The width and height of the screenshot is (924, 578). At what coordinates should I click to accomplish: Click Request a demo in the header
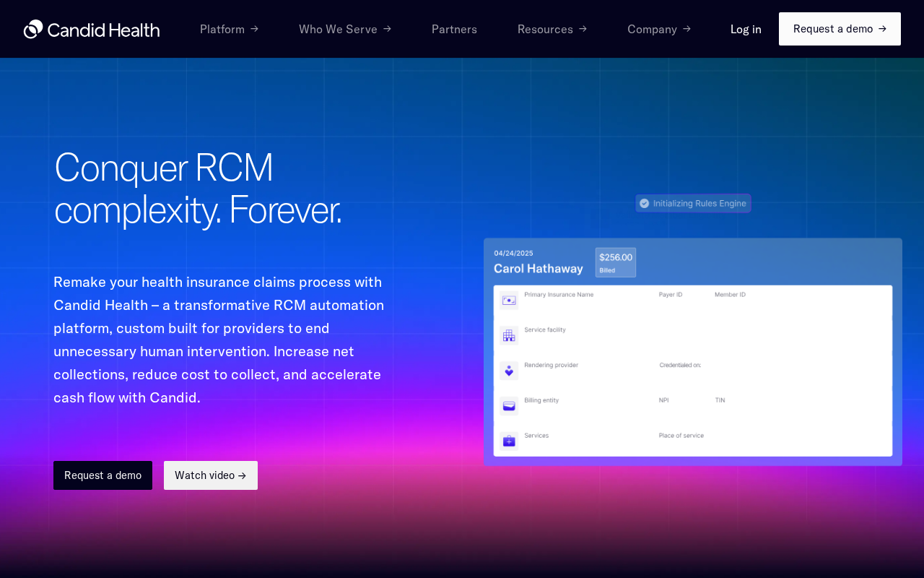click(840, 29)
